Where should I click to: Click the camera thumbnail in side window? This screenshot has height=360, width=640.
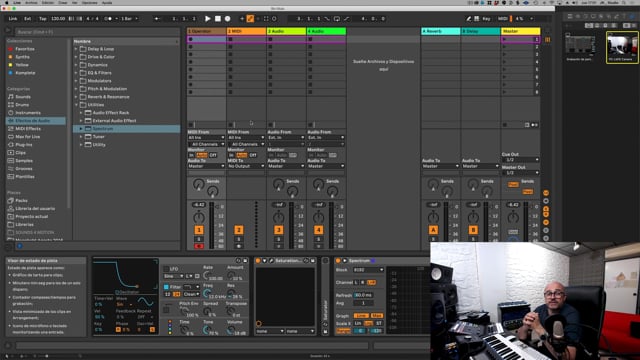point(622,47)
